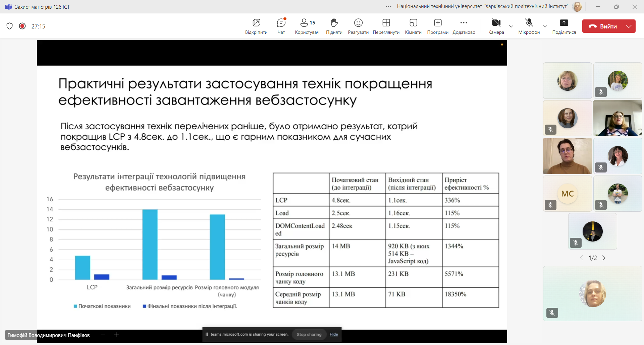
Task: Open the Реагувати reactions menu
Action: (358, 26)
